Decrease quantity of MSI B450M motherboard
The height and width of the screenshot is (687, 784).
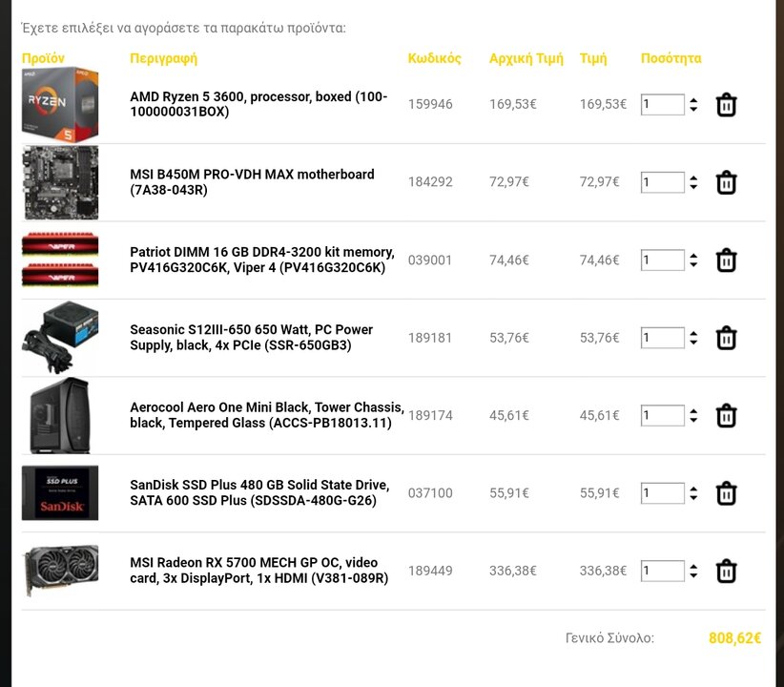point(693,186)
